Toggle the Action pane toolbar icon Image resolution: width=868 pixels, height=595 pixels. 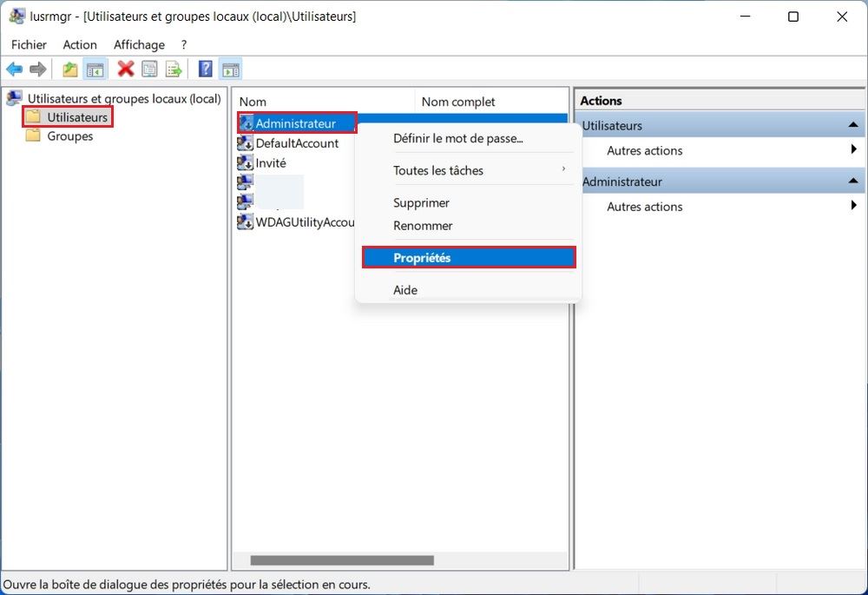230,69
